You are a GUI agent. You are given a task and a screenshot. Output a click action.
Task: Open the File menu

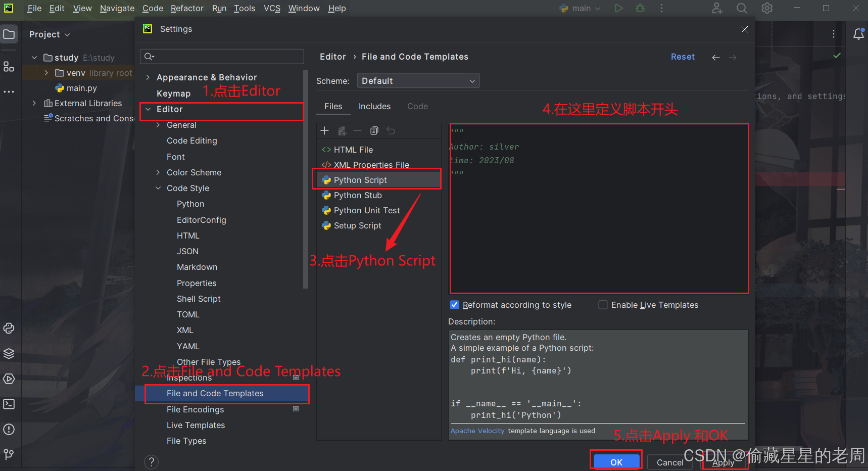(34, 8)
